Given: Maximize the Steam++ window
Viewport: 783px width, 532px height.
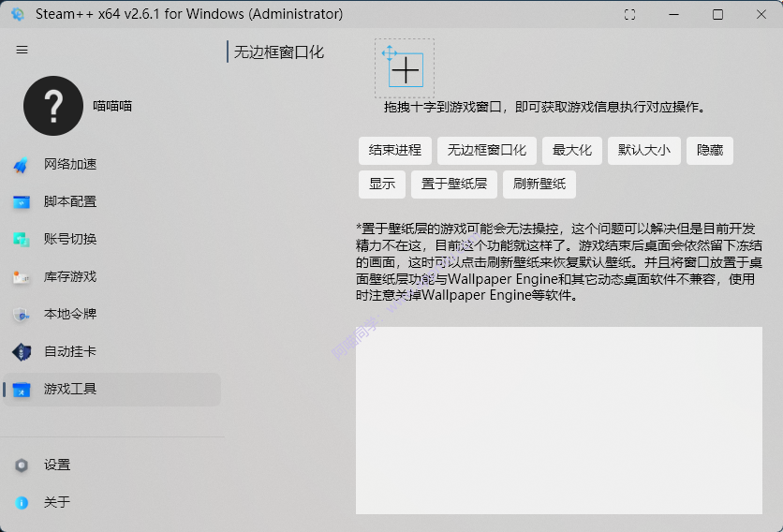Looking at the screenshot, I should [x=717, y=14].
